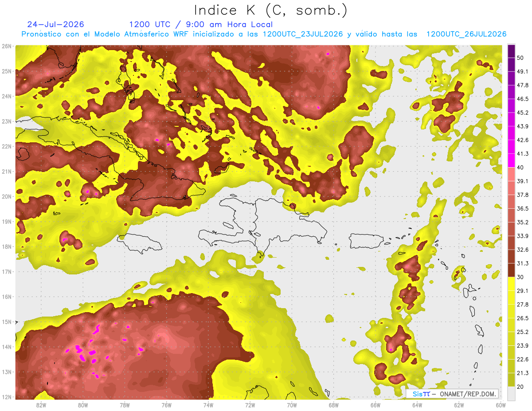Click the latitude label '24N'
This screenshot has width=532, height=411.
pyautogui.click(x=7, y=96)
